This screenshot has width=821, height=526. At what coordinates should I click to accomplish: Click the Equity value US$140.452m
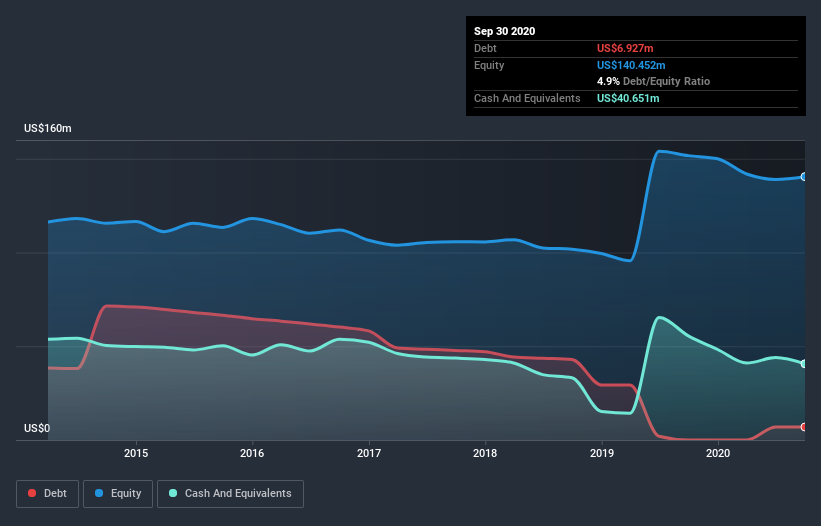point(631,65)
